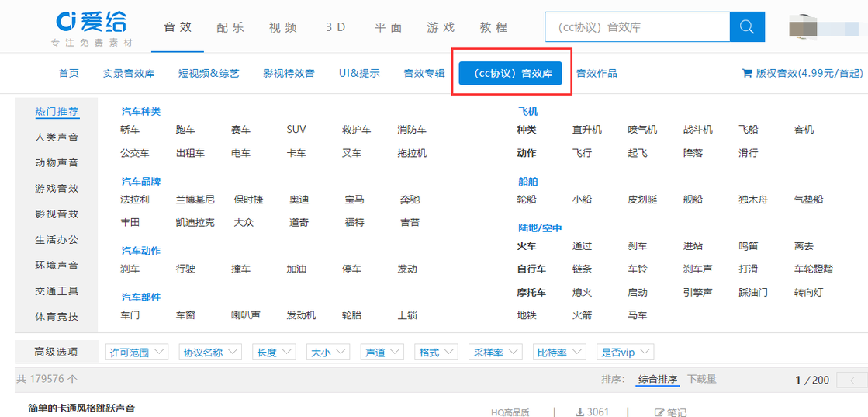Go to previous page arrow
868x417 pixels.
852,380
